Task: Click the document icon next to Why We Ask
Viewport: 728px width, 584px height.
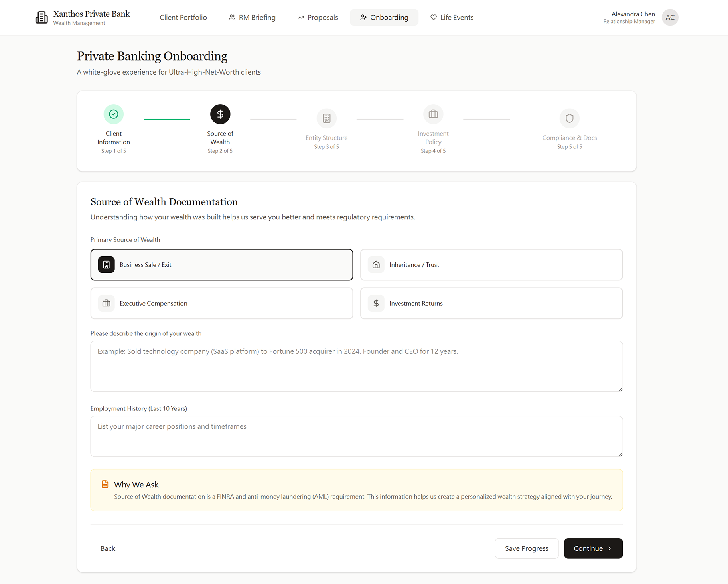Action: [105, 483]
